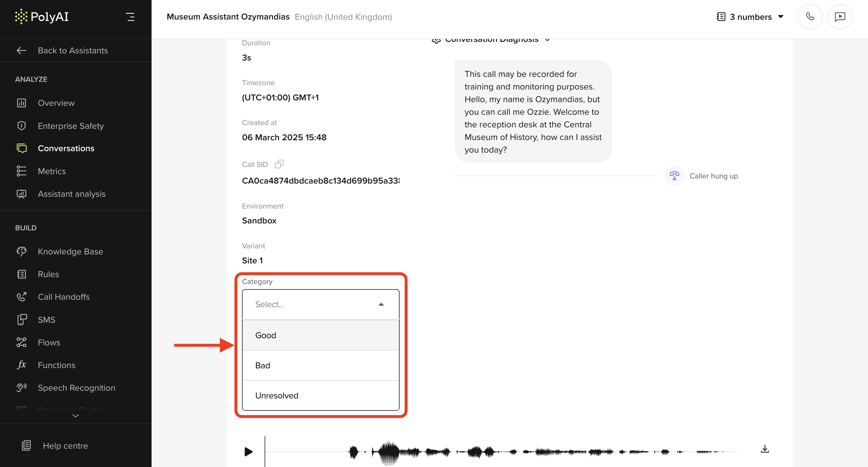Select the Knowledge Base icon

click(x=21, y=252)
